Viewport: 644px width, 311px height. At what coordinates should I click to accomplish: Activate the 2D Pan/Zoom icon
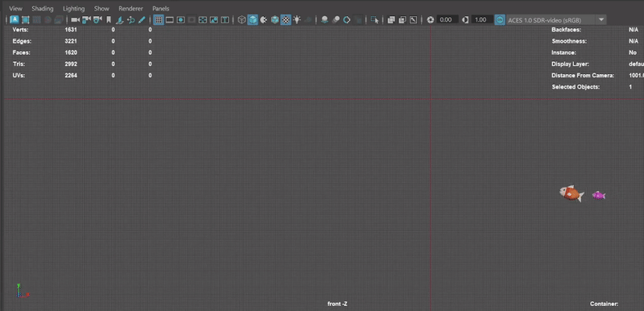pos(130,19)
